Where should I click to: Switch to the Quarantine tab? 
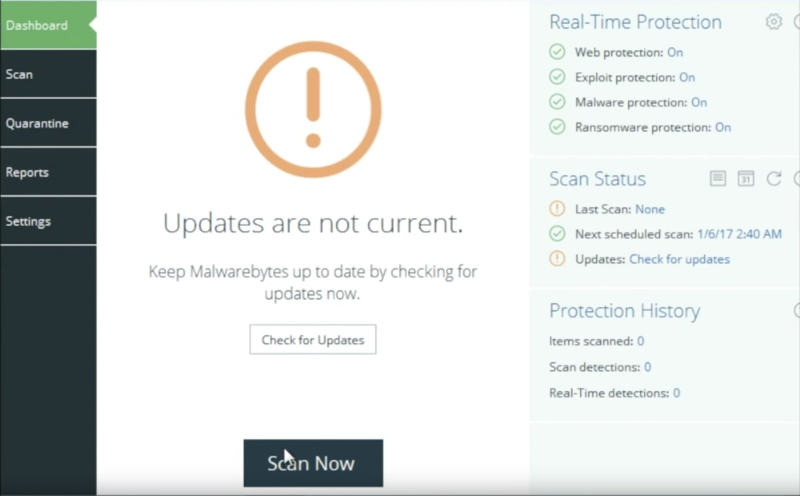[x=48, y=123]
